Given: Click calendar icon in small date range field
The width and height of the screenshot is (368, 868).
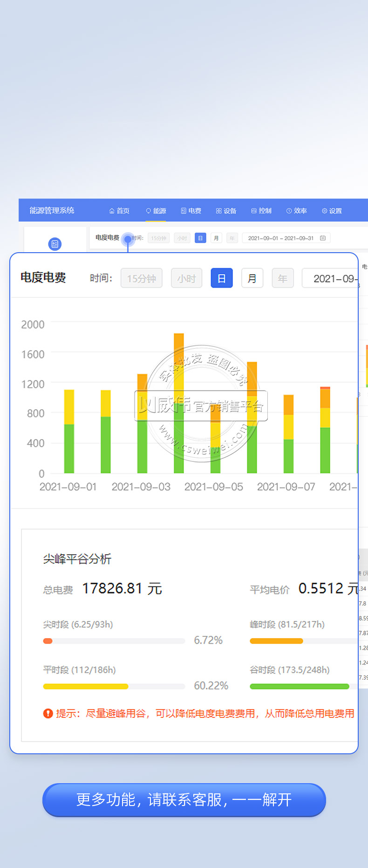Looking at the screenshot, I should click(323, 238).
